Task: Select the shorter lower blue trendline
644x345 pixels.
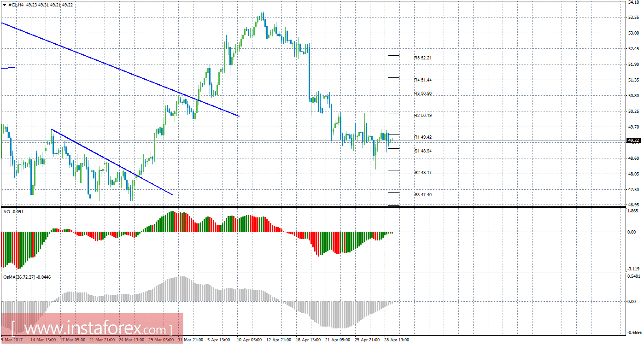Action: pyautogui.click(x=112, y=162)
